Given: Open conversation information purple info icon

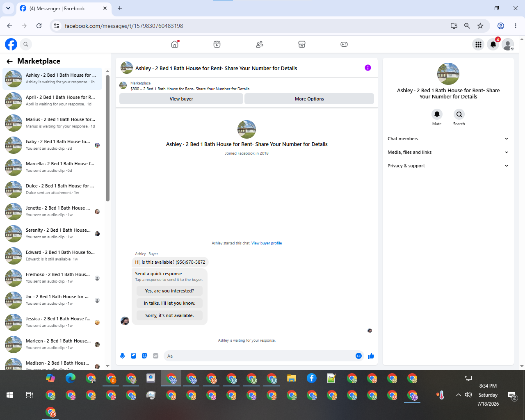Looking at the screenshot, I should [x=368, y=68].
